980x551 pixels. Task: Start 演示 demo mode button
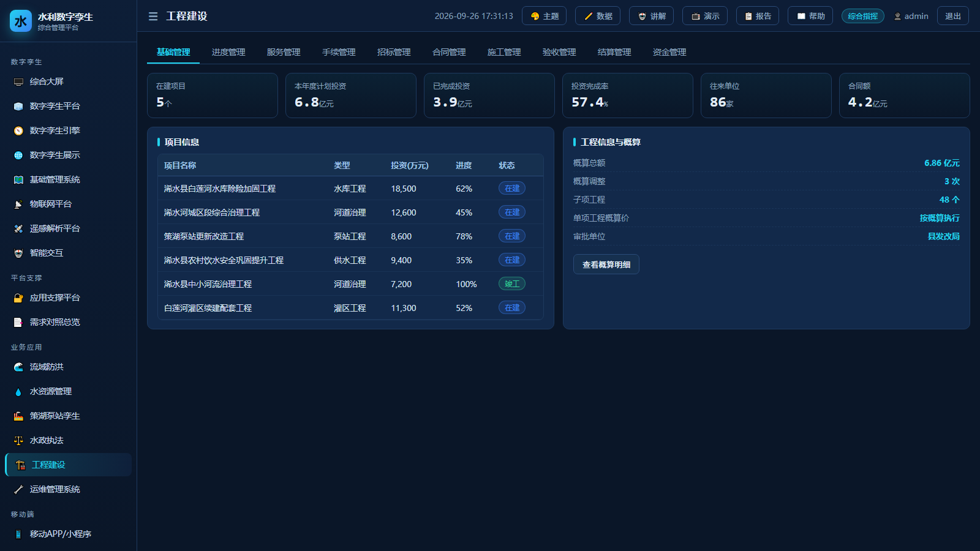pos(705,16)
